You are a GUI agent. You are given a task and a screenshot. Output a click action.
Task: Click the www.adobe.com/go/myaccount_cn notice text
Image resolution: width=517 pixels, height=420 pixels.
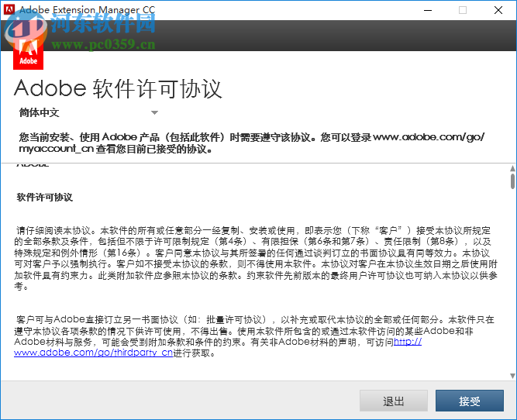[251, 143]
